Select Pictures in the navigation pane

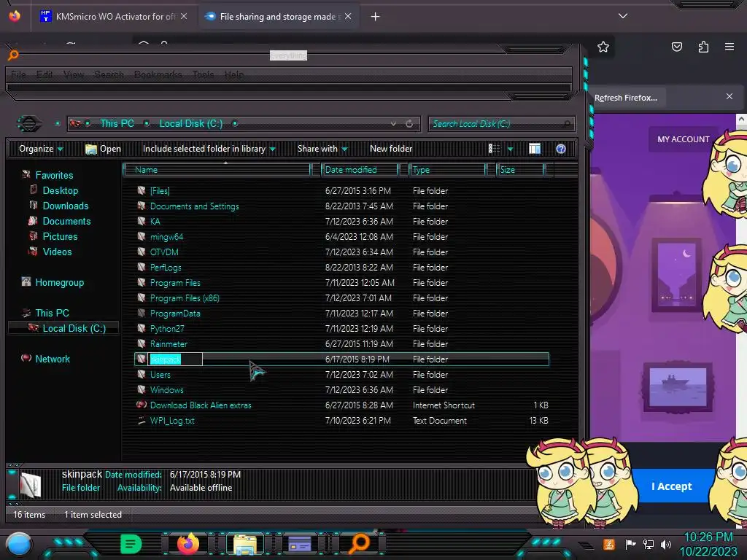pos(60,237)
